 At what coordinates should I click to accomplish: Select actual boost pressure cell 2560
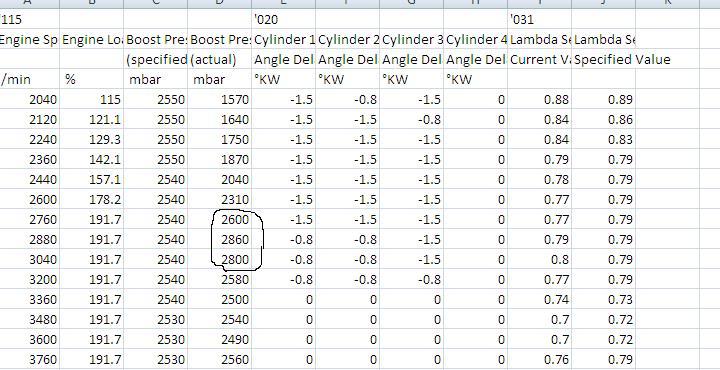pyautogui.click(x=219, y=359)
